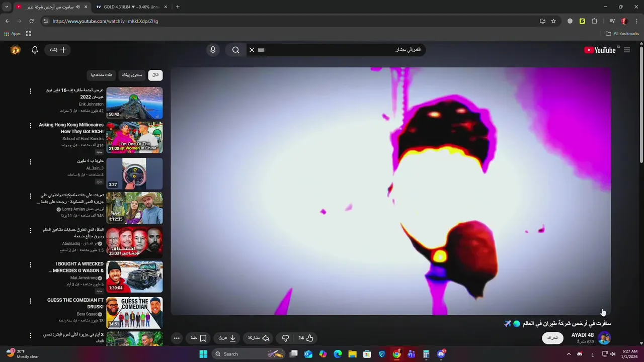The image size is (644, 362).
Task: Open YouTube hamburger guide menu
Action: (x=627, y=50)
